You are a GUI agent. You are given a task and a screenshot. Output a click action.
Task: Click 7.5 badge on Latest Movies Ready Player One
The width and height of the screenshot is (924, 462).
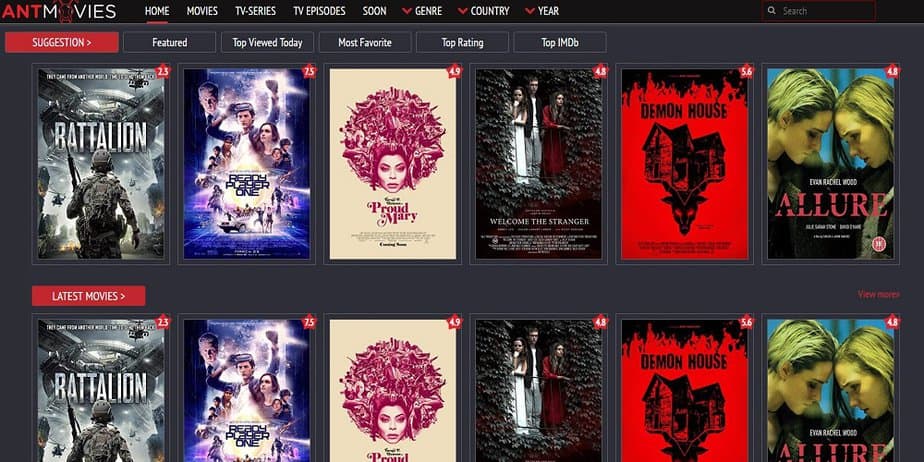tap(309, 322)
